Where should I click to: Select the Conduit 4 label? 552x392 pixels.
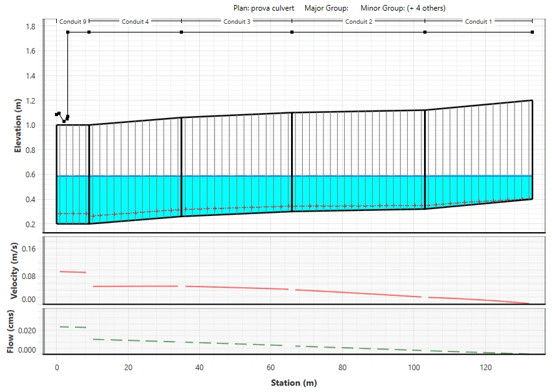[135, 22]
